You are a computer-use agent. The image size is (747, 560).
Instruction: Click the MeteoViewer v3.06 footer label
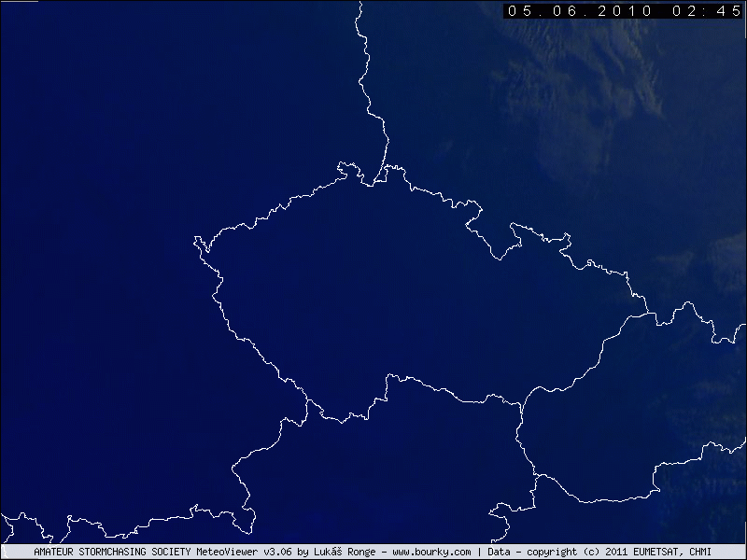[x=243, y=552]
